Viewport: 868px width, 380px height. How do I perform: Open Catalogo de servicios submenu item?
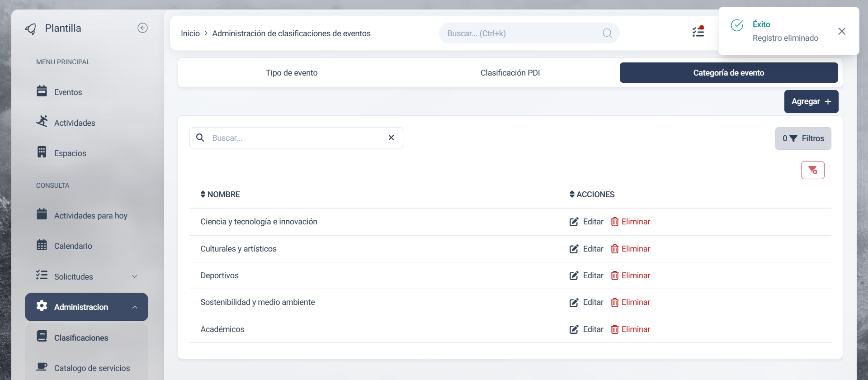86,368
